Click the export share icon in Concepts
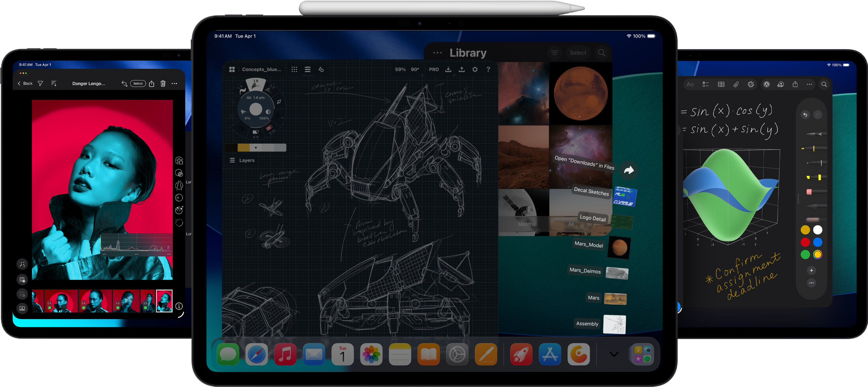The height and width of the screenshot is (387, 868). [x=462, y=69]
